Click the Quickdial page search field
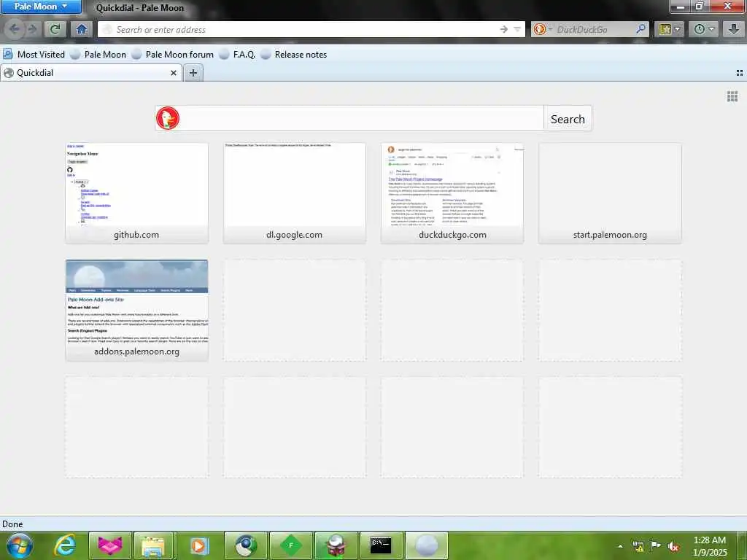Screen dimensions: 747x560 click(362, 118)
